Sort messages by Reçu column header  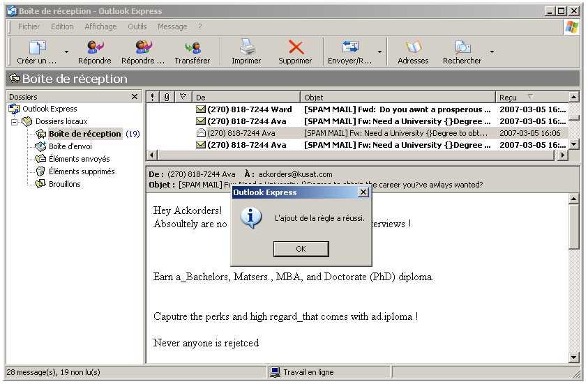(x=532, y=98)
